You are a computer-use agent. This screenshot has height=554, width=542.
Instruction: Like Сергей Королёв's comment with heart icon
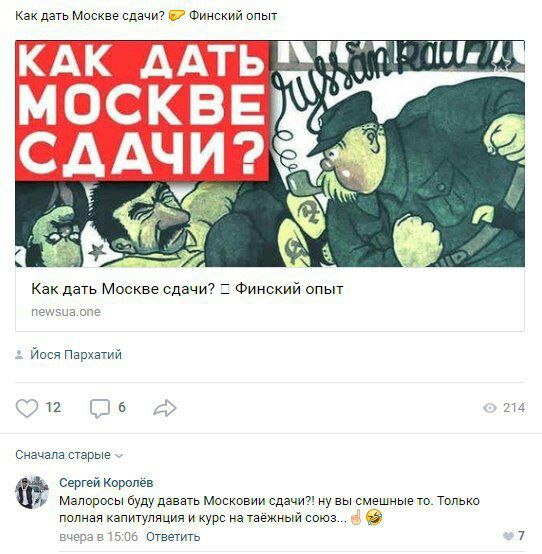(x=508, y=536)
